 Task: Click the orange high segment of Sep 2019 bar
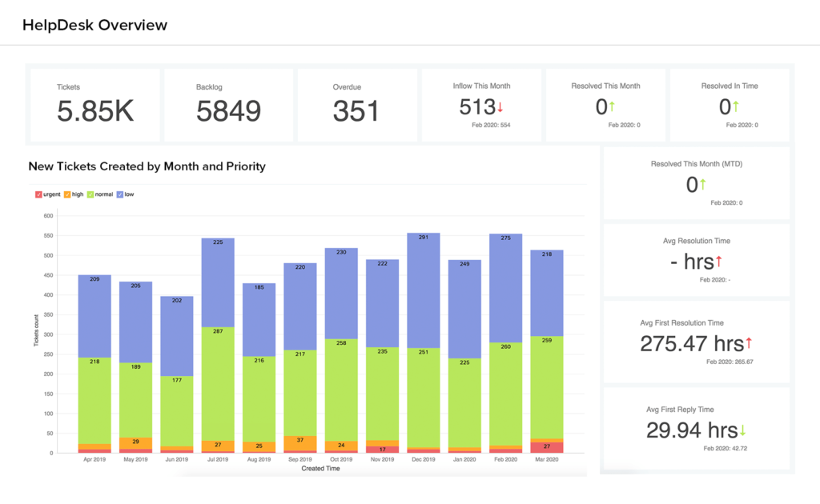click(x=300, y=443)
